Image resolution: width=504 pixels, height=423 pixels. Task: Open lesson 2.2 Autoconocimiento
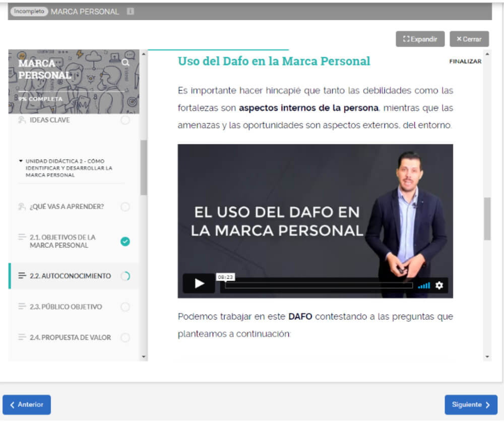[x=70, y=276]
